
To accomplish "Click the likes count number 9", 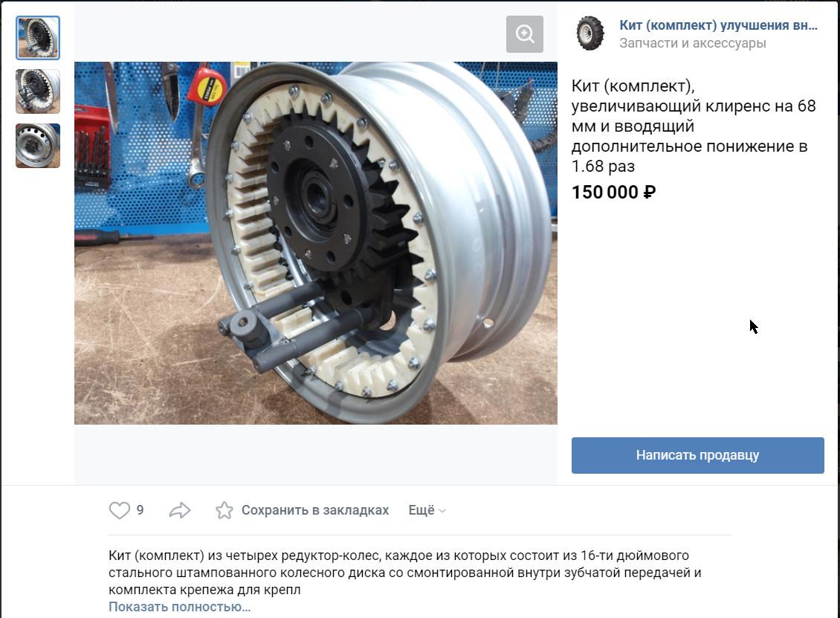I will [140, 510].
